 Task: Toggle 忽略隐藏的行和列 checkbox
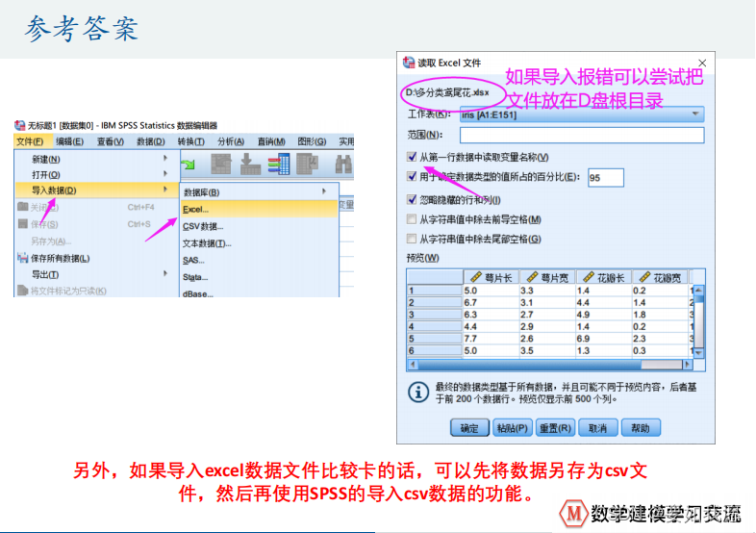tap(412, 200)
